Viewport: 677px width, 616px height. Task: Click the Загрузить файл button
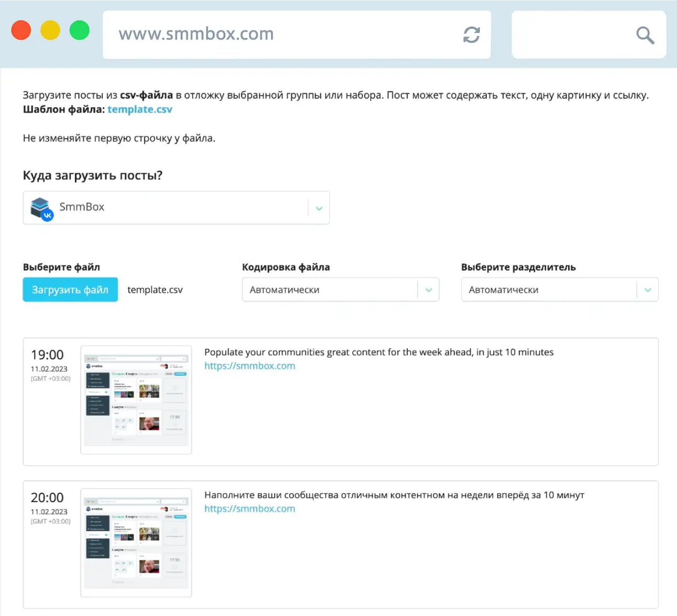point(70,290)
